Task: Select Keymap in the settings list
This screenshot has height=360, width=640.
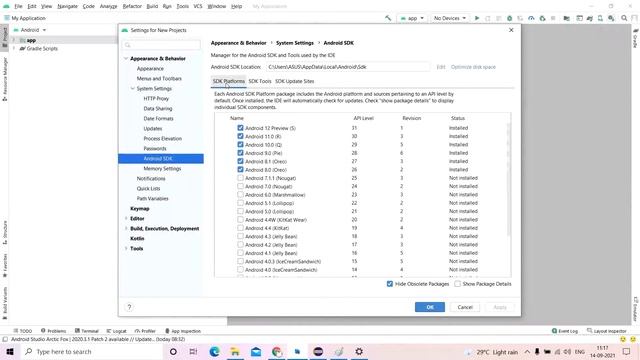Action: click(x=140, y=209)
